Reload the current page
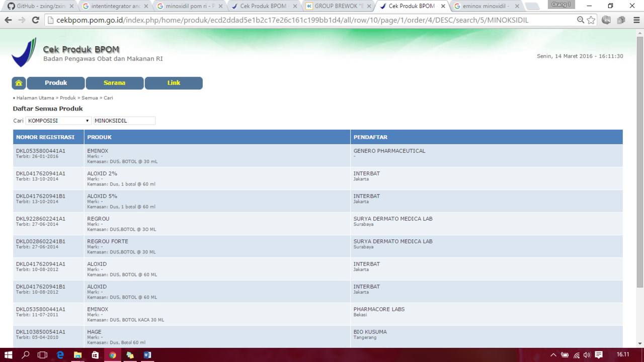Screen dimensions: 644x362 35,20
